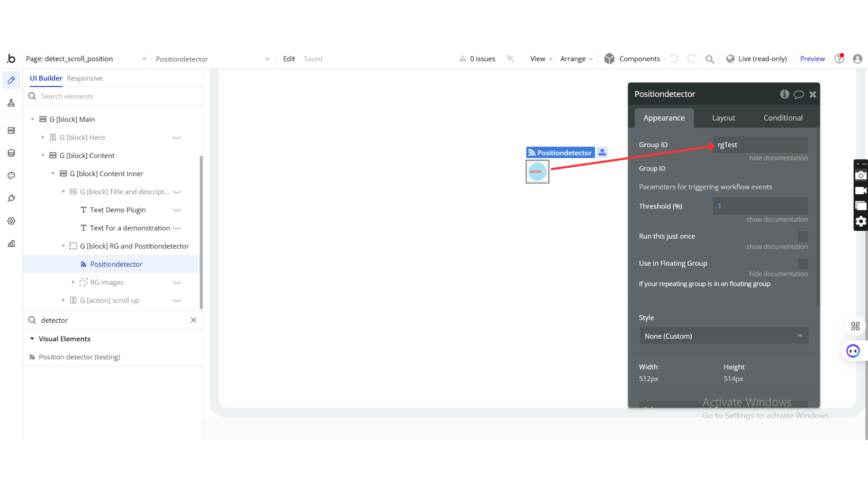This screenshot has width=868, height=489.
Task: Open the Style None (Custom) dropdown
Action: coord(724,336)
